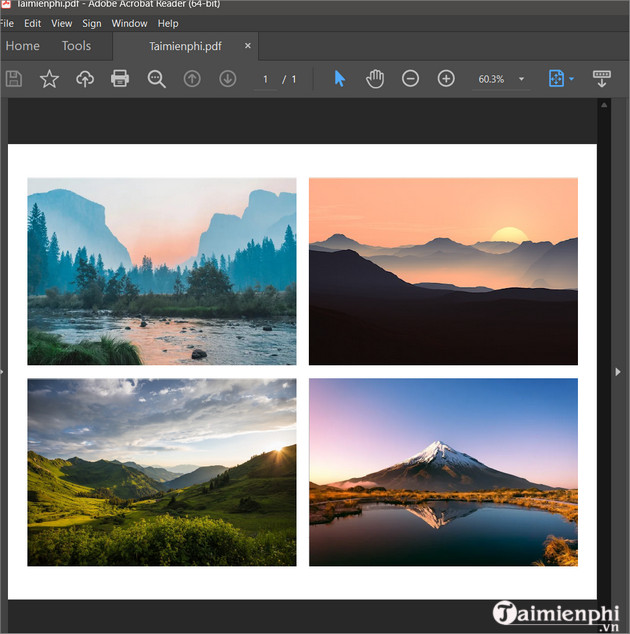The width and height of the screenshot is (630, 634).
Task: Open the Find text magnifier icon
Action: click(x=156, y=79)
